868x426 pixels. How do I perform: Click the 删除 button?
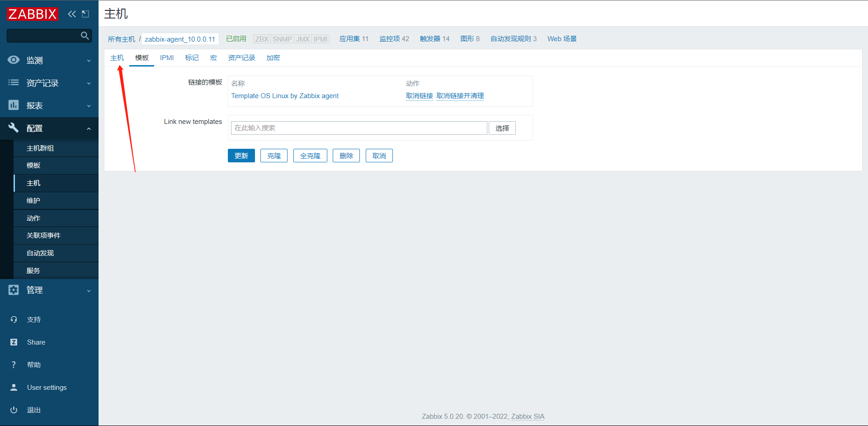(x=346, y=156)
